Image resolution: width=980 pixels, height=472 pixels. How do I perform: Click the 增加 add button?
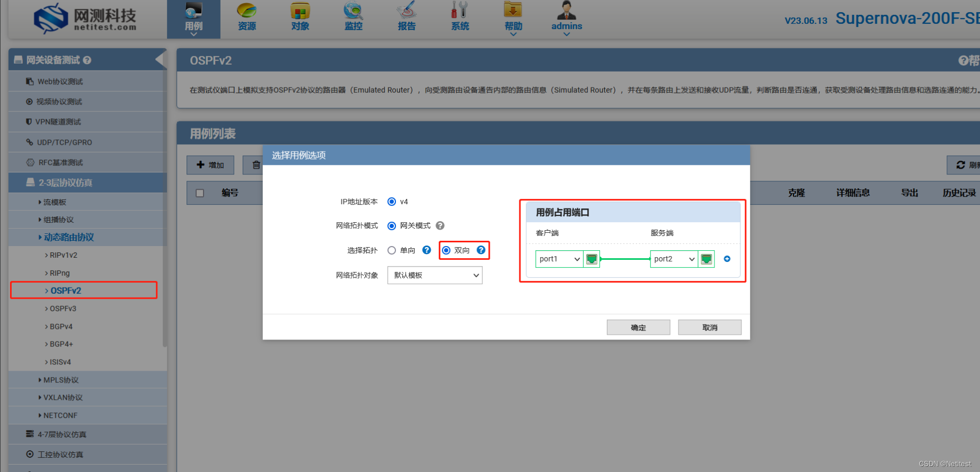pyautogui.click(x=210, y=165)
